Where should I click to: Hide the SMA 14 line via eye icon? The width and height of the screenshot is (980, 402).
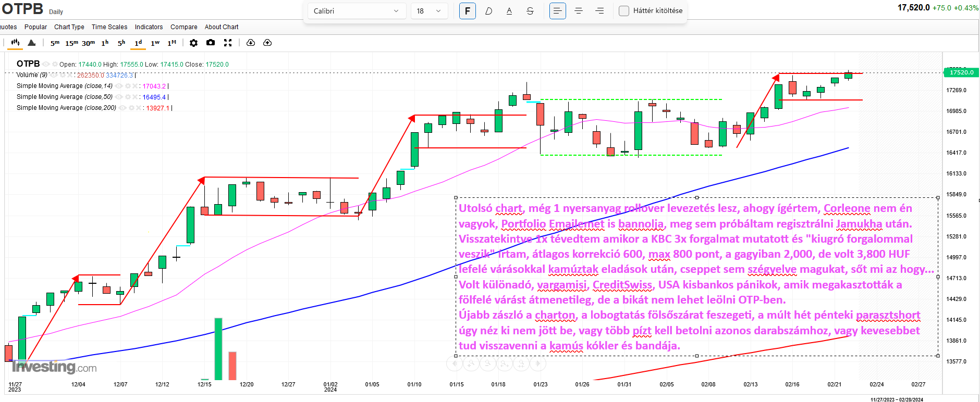tap(119, 86)
